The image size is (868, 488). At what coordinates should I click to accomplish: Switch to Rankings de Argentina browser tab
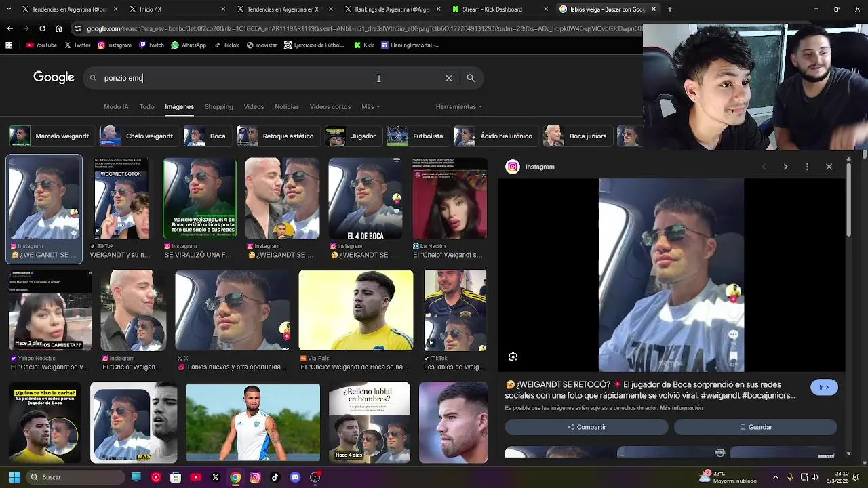pos(391,9)
